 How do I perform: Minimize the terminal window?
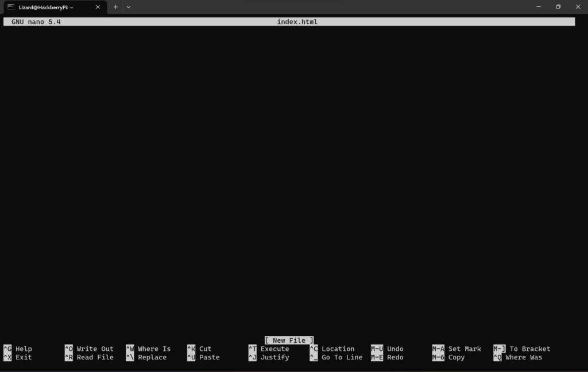(539, 7)
